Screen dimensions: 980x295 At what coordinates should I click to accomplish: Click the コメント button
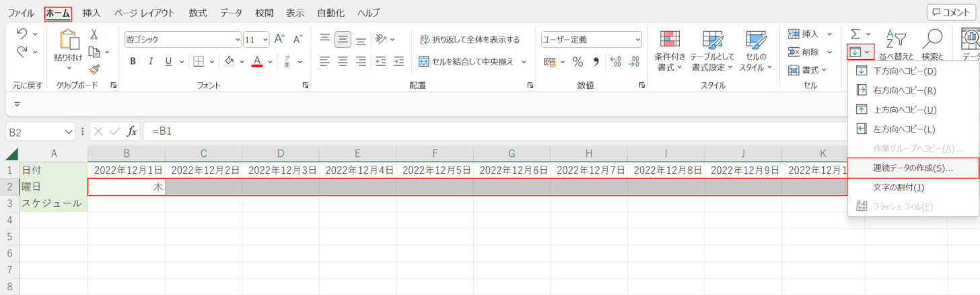tap(951, 12)
